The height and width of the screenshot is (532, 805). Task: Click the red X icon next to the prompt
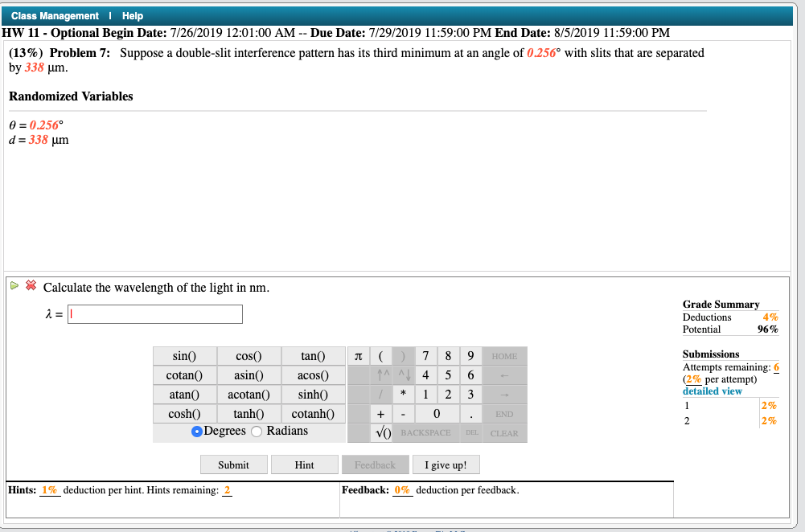31,285
